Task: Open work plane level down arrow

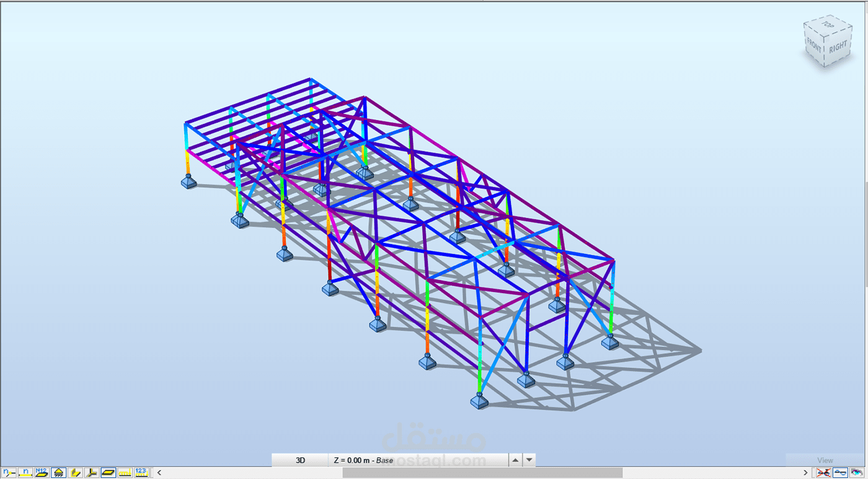Action: pos(529,460)
